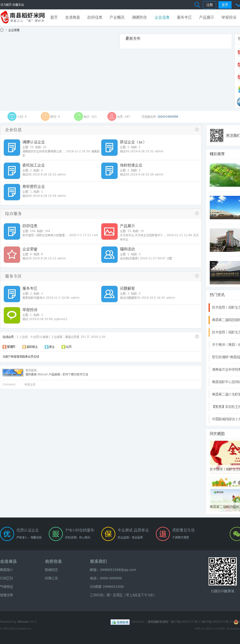Click the Discuz.net official forum logo

13,372
